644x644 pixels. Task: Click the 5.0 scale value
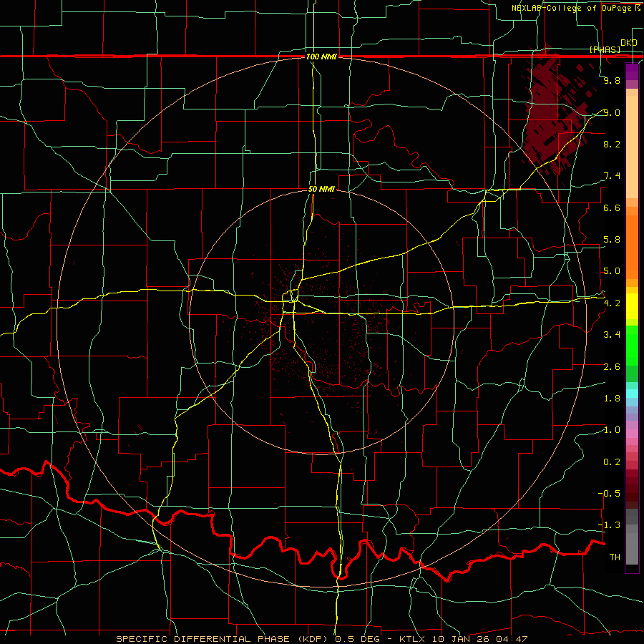click(612, 271)
